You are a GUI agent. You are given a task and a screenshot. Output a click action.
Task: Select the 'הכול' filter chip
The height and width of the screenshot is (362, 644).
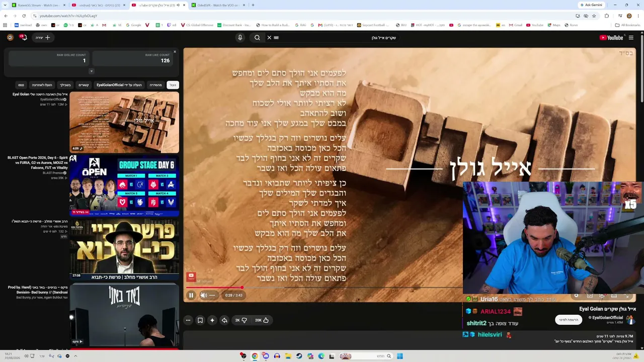tap(173, 85)
